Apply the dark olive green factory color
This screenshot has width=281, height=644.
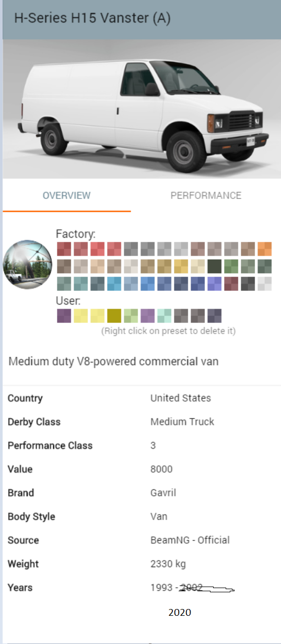point(214,266)
